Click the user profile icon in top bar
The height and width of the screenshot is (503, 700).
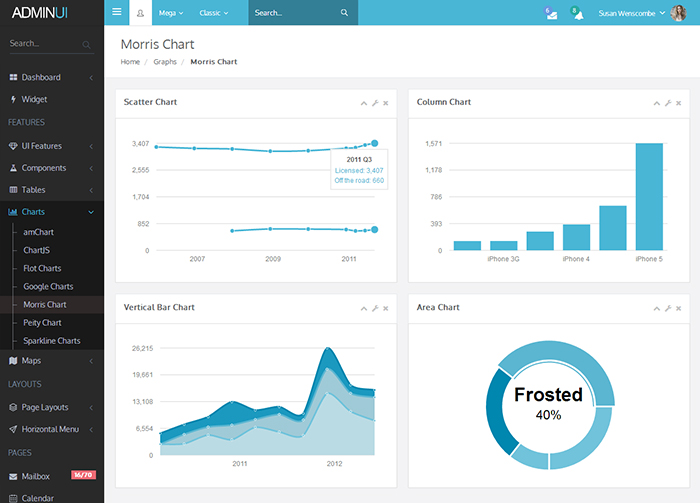[x=140, y=13]
